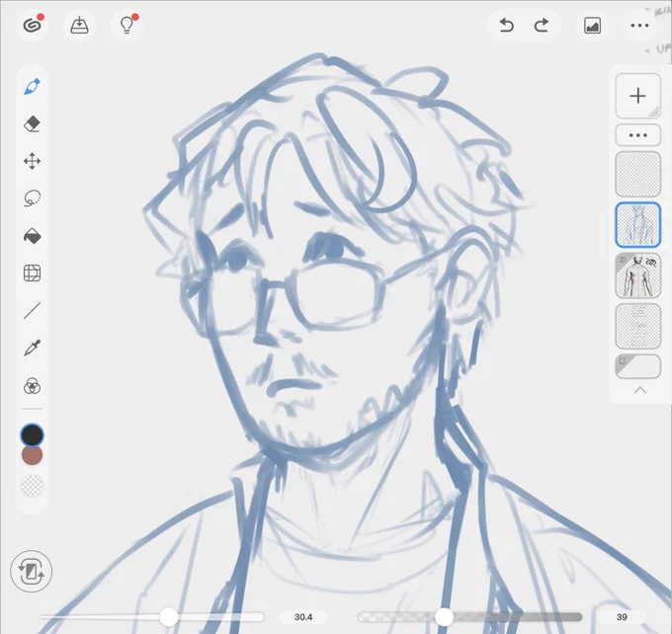This screenshot has width=672, height=634.
Task: Open layer options three-dot button
Action: click(638, 135)
